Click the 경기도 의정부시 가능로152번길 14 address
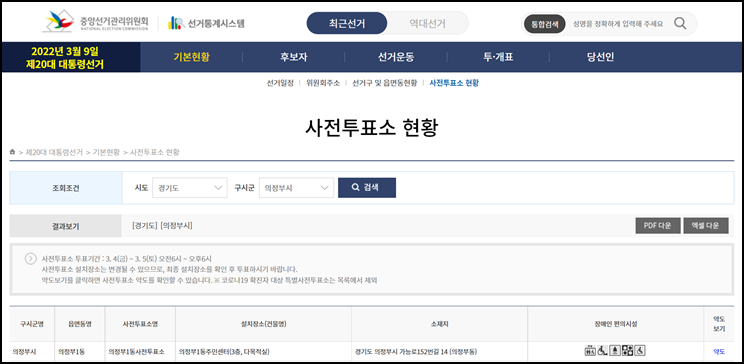The image size is (744, 364). pos(416,352)
